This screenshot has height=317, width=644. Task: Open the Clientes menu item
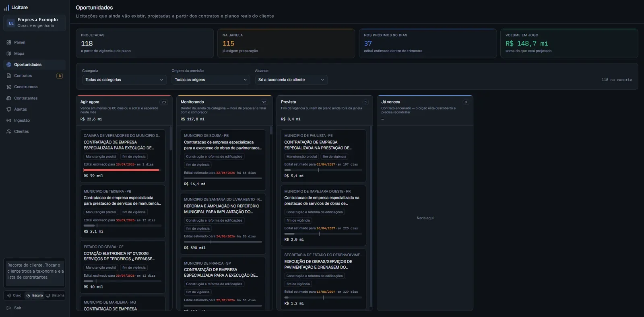(35, 131)
